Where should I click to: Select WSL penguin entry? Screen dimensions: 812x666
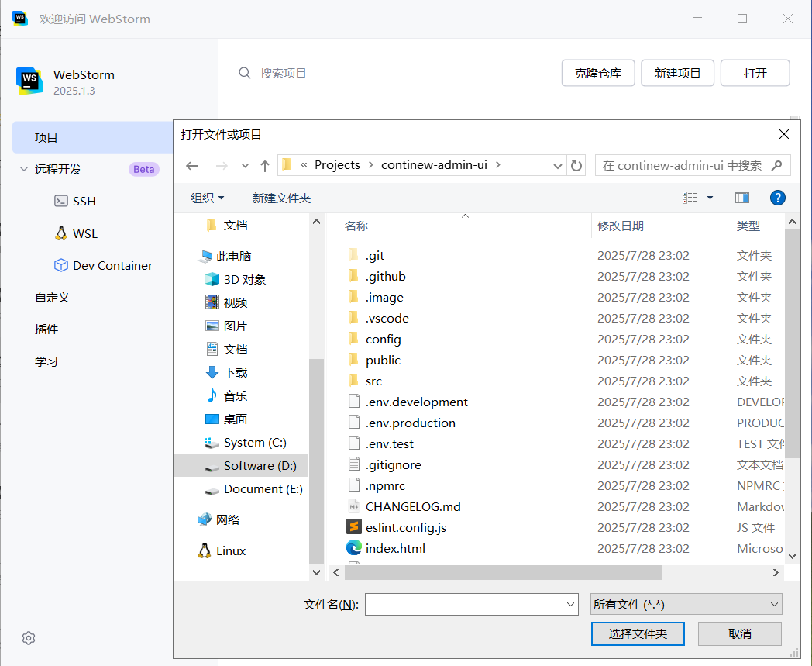(76, 233)
